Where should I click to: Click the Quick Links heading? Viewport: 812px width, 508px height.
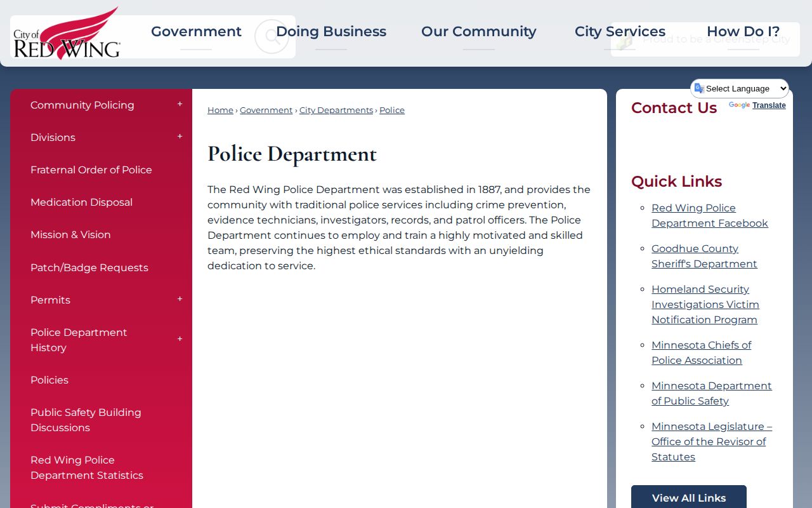[x=676, y=182]
